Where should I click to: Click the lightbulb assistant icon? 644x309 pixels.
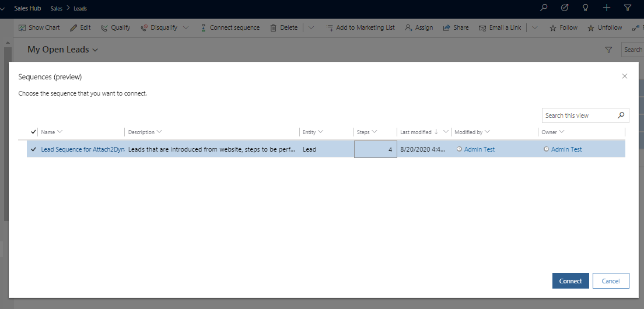[586, 8]
